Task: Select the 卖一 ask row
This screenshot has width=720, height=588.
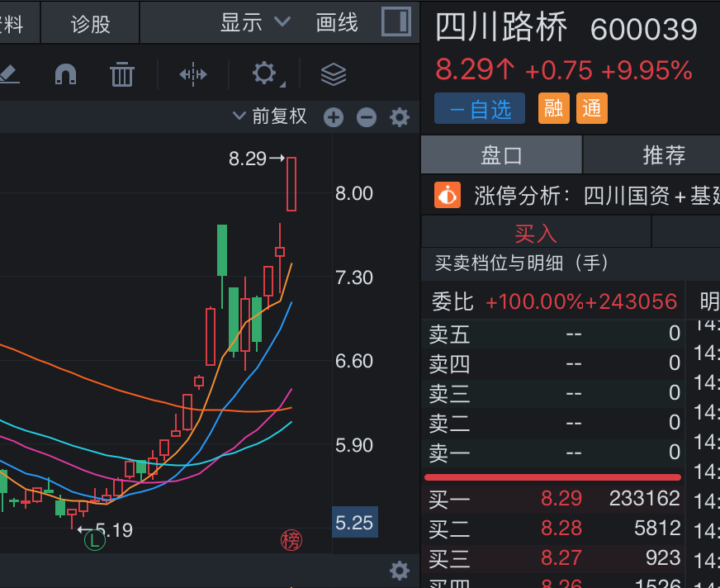Action: 553,453
